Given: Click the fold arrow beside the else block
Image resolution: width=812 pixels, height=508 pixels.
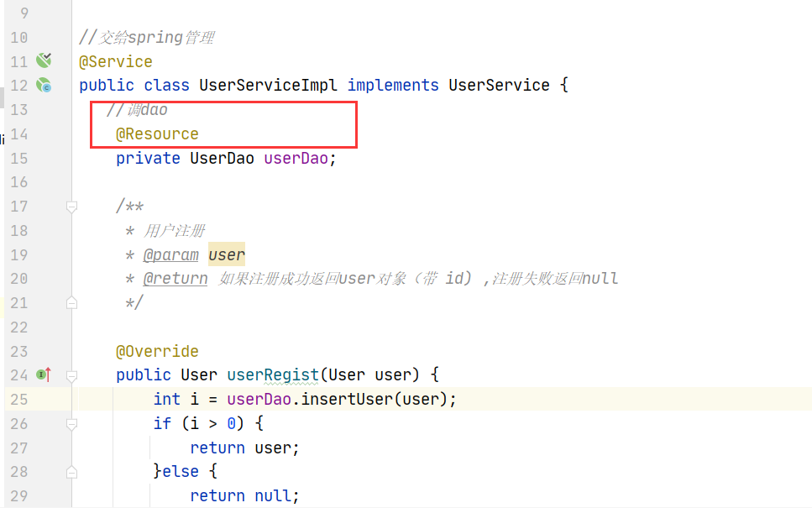Looking at the screenshot, I should 71,472.
